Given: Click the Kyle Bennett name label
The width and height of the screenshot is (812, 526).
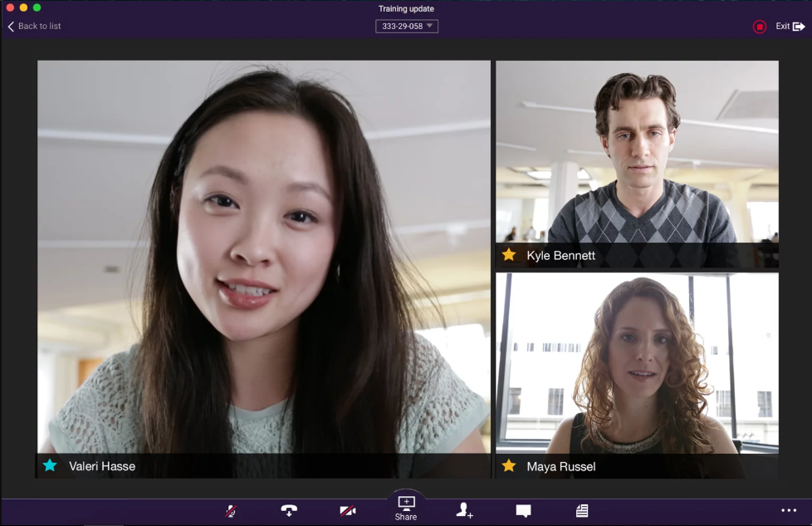Looking at the screenshot, I should pos(560,256).
